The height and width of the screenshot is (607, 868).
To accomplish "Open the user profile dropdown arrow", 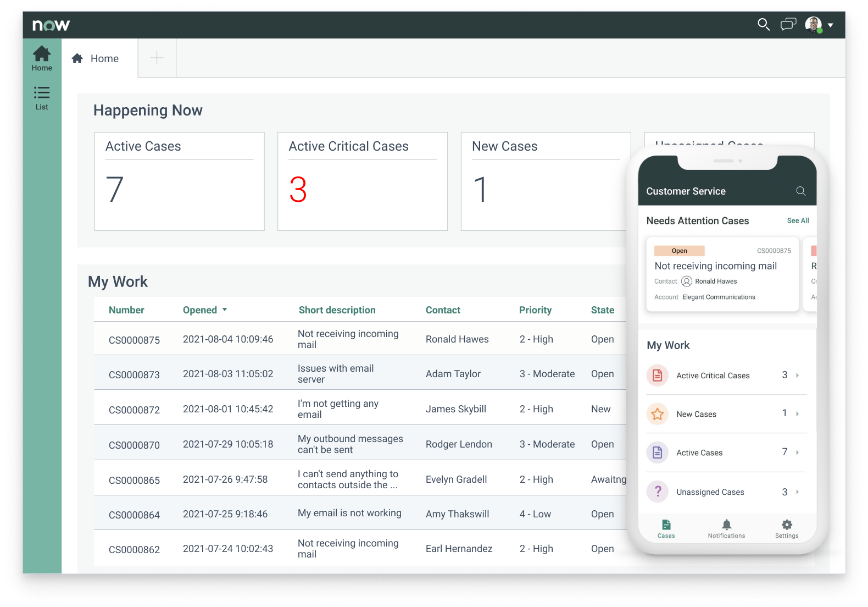I will click(830, 25).
